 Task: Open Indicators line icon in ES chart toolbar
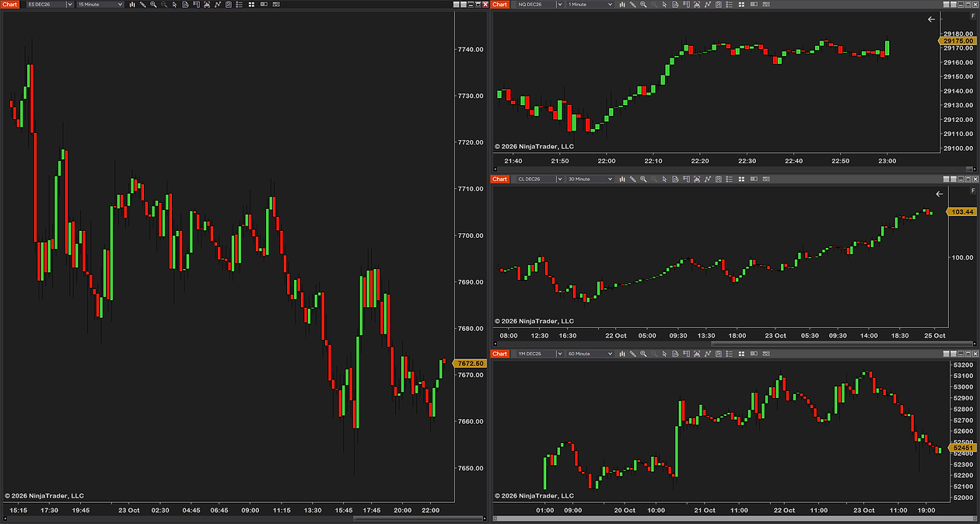(218, 5)
